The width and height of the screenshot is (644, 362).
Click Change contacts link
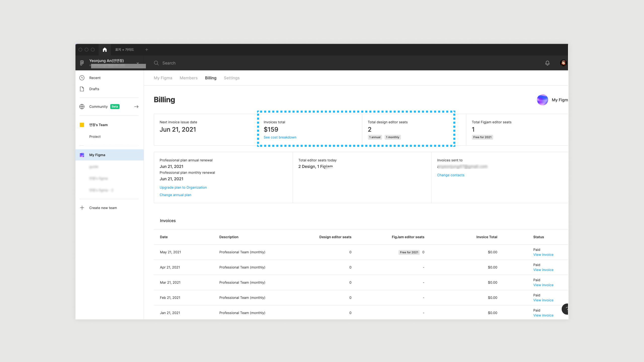tap(451, 175)
